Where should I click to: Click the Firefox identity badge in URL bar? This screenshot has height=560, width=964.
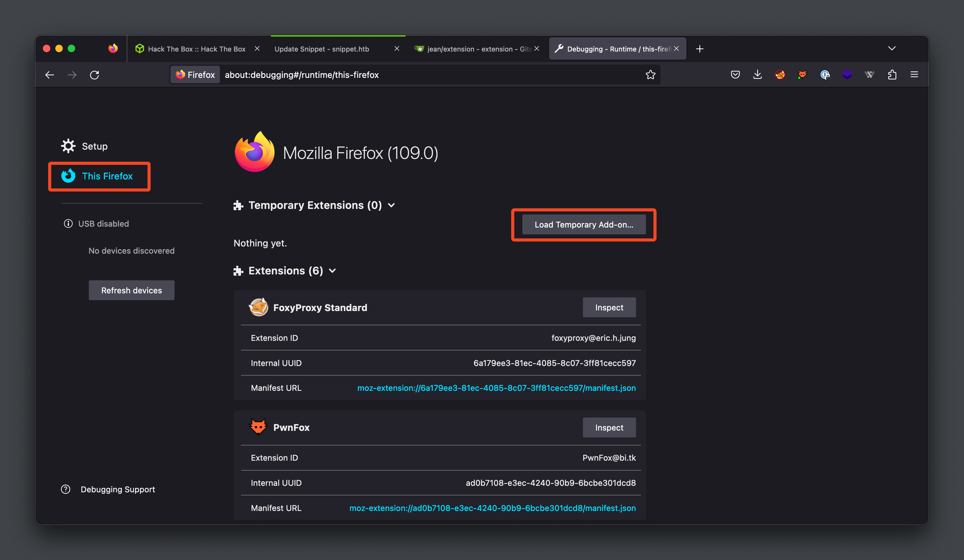195,75
